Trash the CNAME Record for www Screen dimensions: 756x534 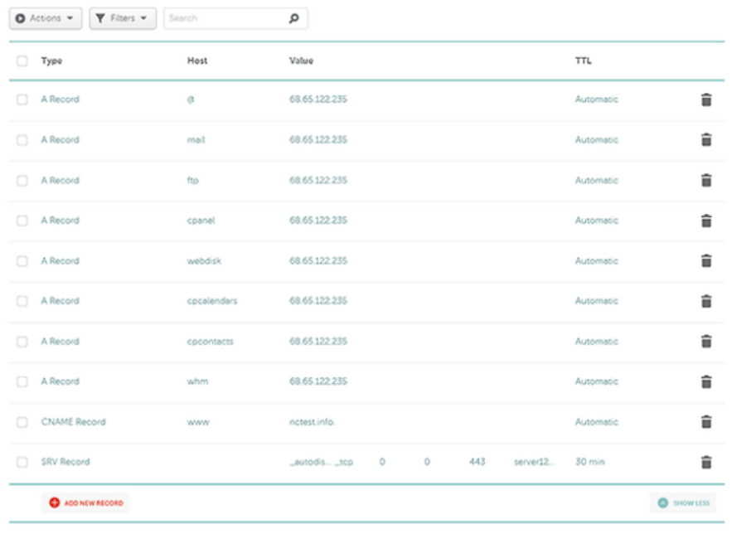706,422
